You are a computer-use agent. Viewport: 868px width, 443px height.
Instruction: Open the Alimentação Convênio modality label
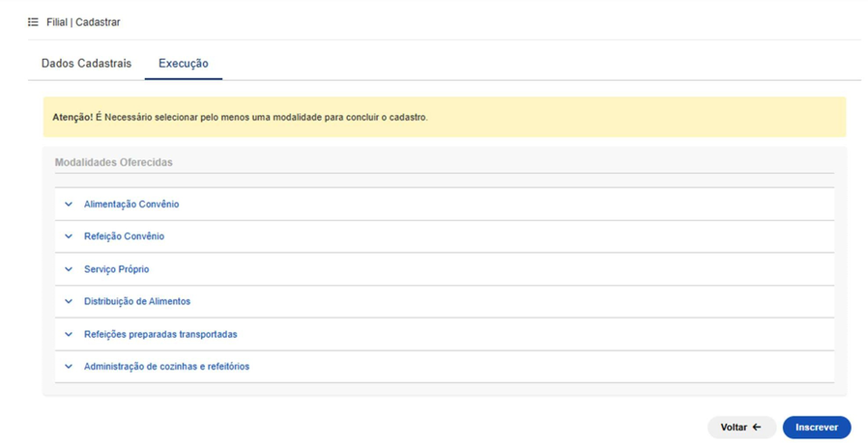click(131, 205)
